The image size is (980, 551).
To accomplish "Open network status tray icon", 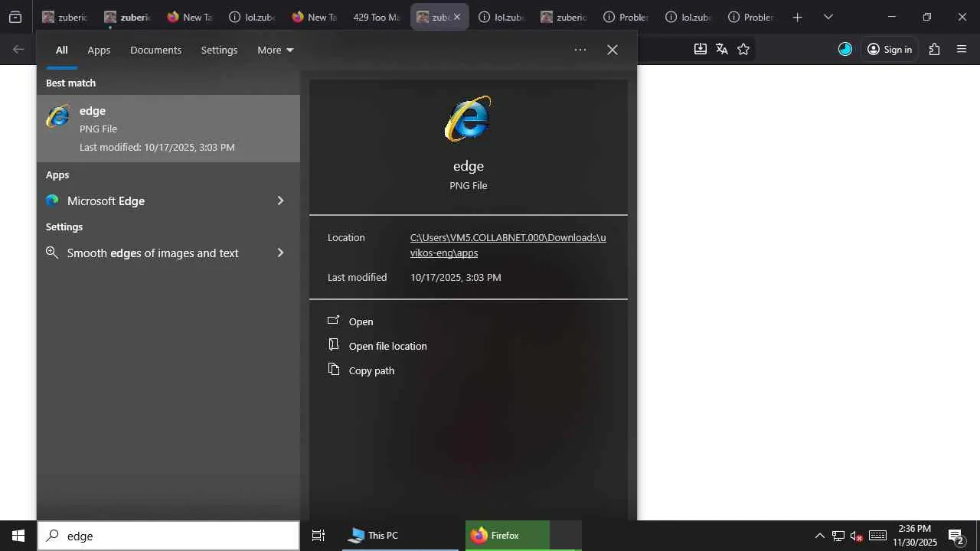I will 838,536.
